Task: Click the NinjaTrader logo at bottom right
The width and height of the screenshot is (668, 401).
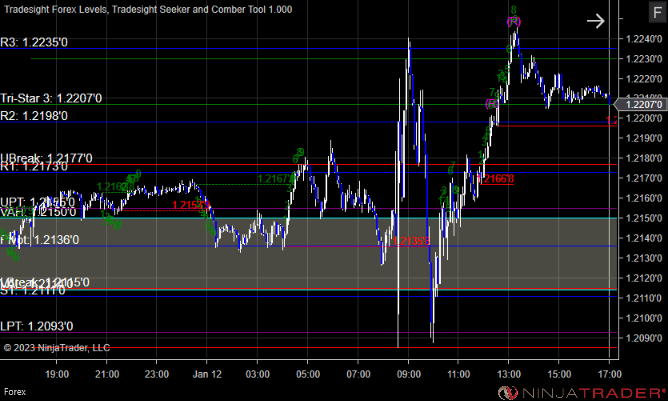Action: pos(581,392)
